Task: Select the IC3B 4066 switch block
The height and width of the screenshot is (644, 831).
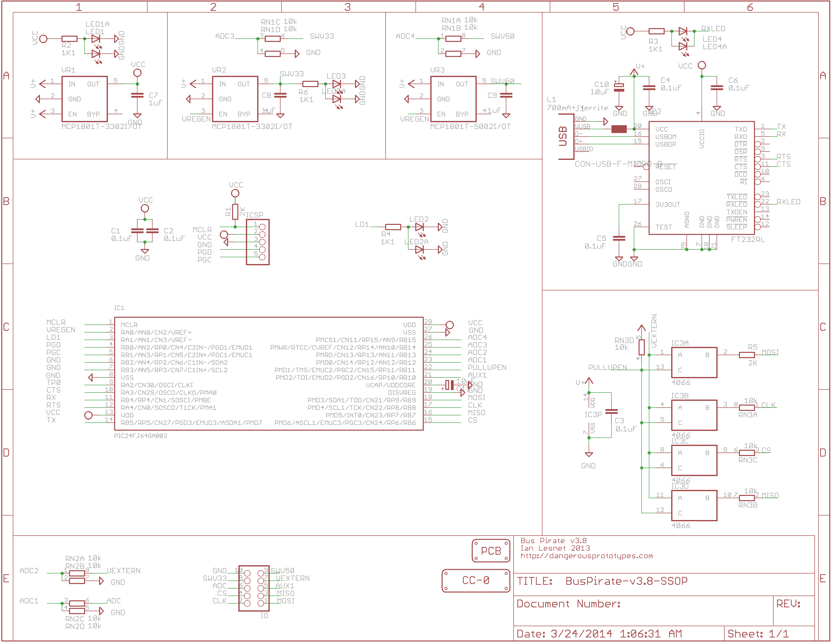Action: pyautogui.click(x=694, y=415)
